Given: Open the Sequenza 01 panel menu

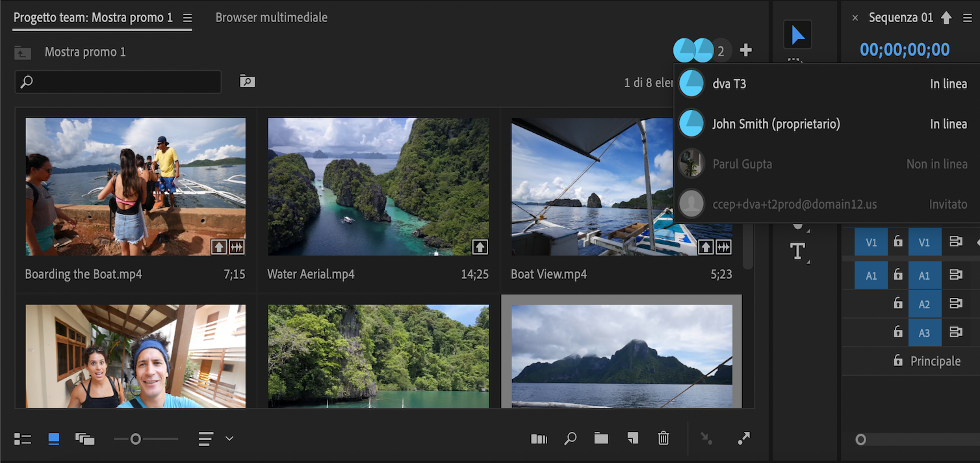Looking at the screenshot, I should click(967, 18).
